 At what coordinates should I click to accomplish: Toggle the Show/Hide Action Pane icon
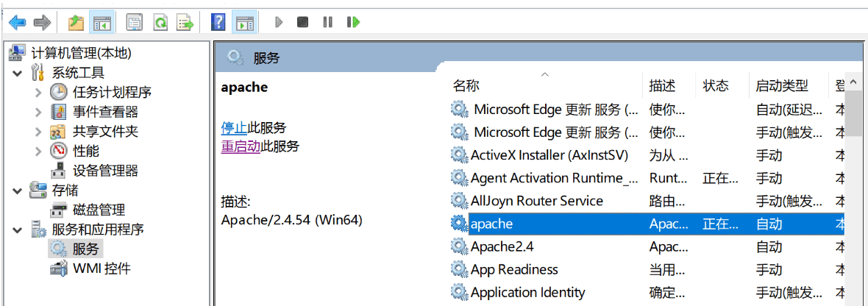tap(244, 22)
